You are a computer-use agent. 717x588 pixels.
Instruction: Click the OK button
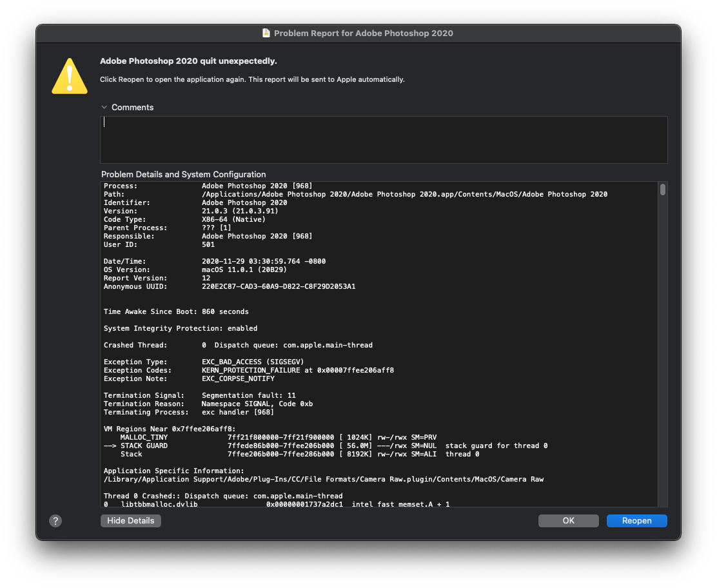click(569, 521)
